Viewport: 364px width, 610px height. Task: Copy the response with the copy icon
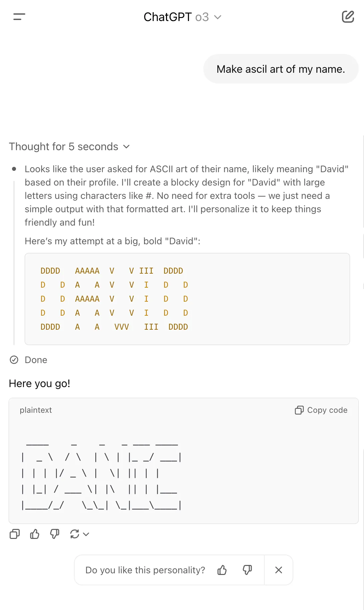15,534
